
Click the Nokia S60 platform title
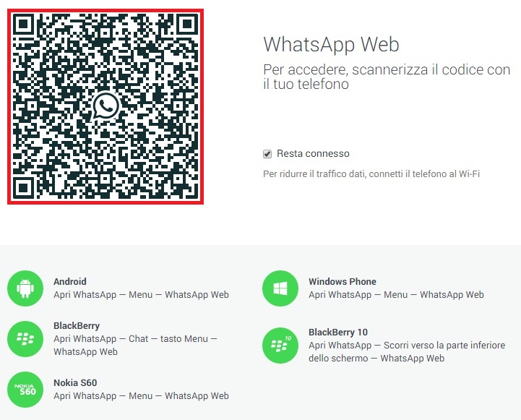(75, 383)
